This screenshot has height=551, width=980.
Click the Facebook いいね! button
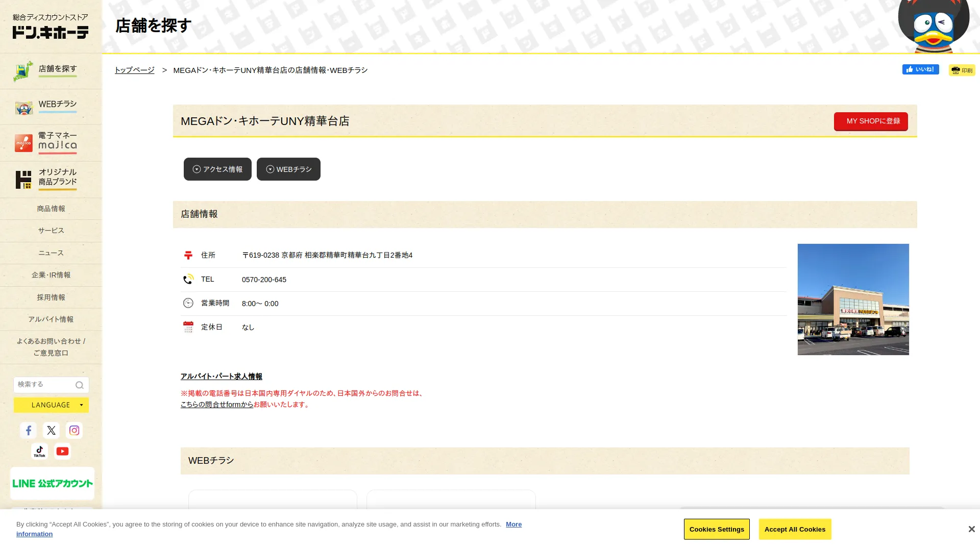tap(920, 69)
